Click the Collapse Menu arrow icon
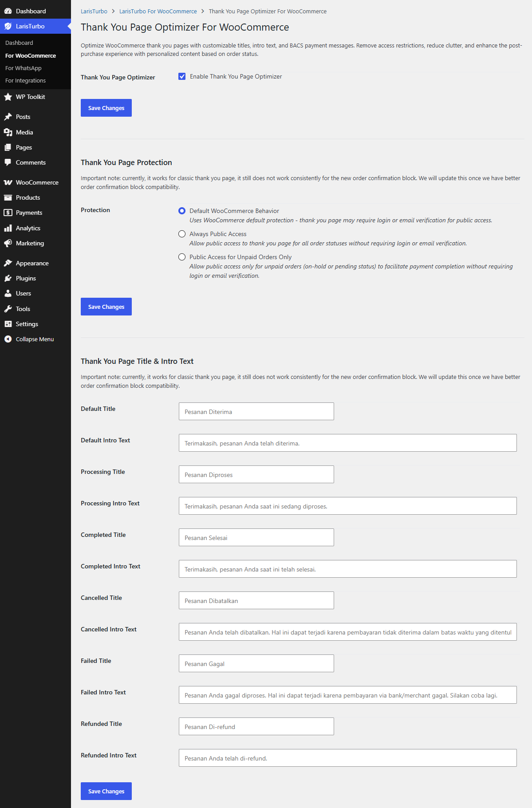The height and width of the screenshot is (808, 532). tap(8, 339)
